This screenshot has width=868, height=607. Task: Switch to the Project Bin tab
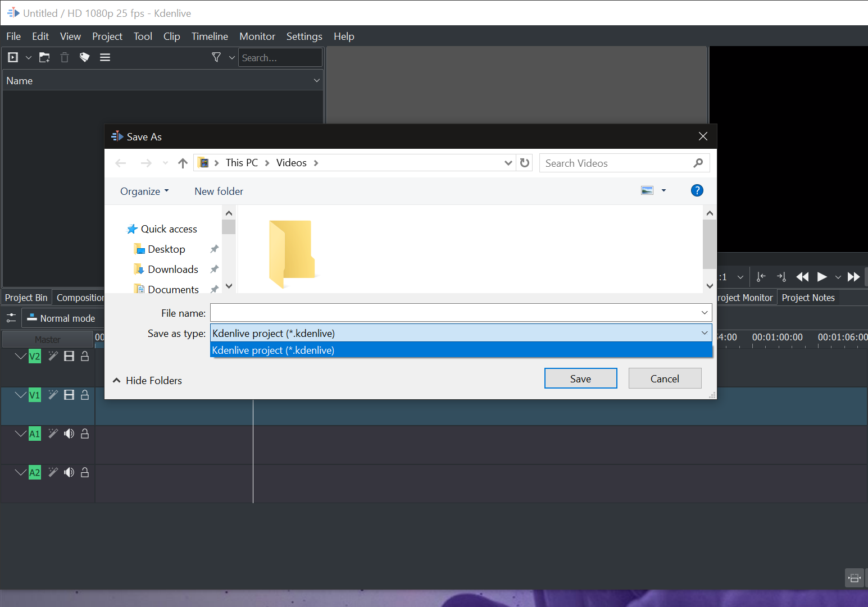pos(26,298)
